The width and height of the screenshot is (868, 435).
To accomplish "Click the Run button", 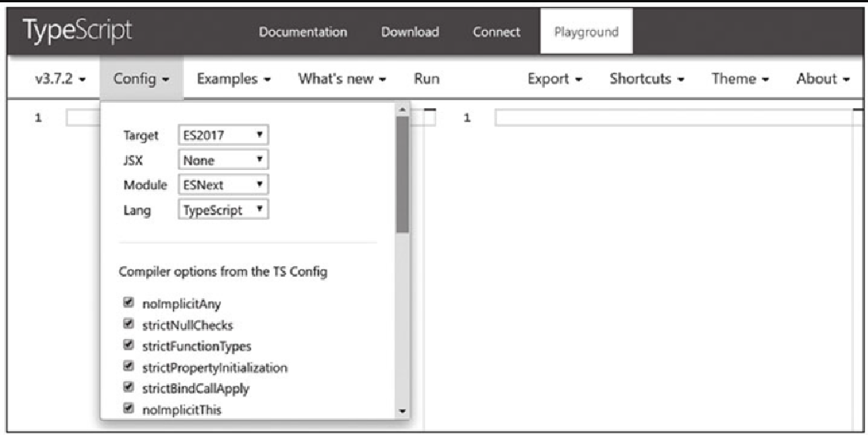I will pyautogui.click(x=427, y=79).
